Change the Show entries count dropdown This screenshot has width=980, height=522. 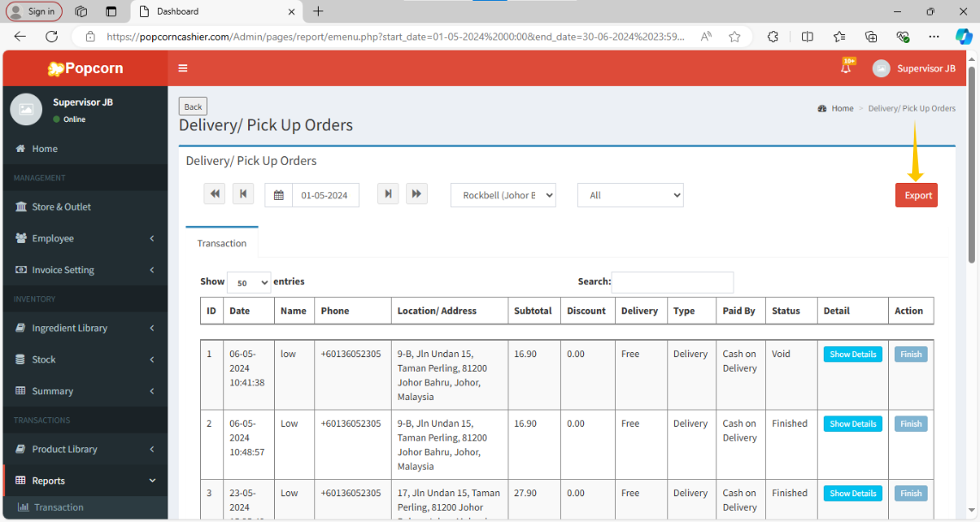[x=249, y=282]
